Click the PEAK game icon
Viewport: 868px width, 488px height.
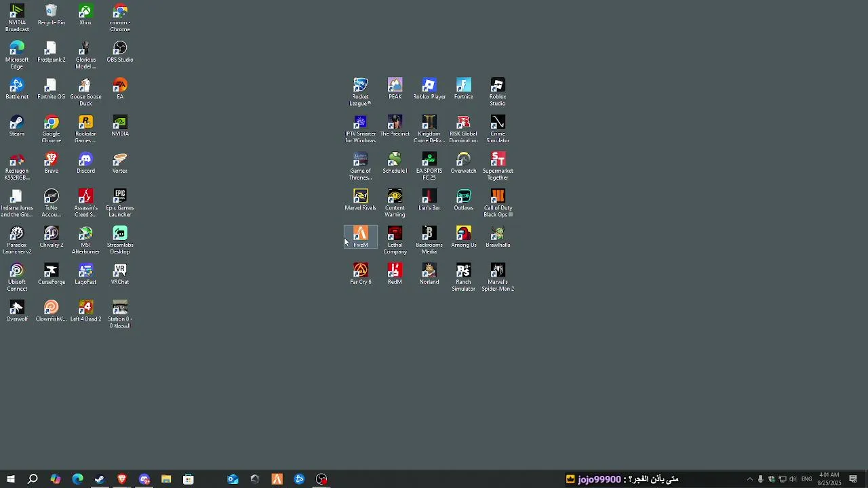[x=395, y=89]
